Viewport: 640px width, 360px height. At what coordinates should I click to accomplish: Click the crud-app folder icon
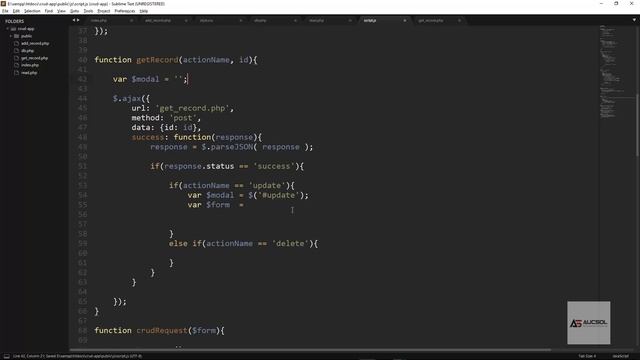click(13, 29)
